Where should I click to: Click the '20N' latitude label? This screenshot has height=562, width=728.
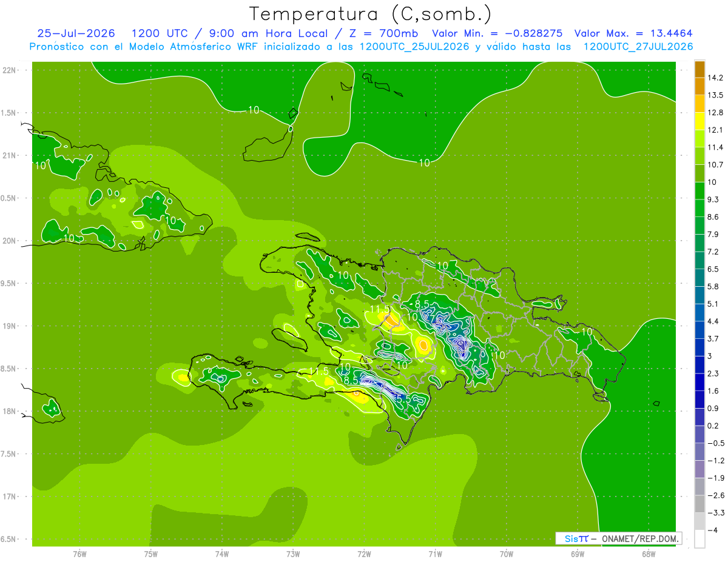tap(9, 241)
